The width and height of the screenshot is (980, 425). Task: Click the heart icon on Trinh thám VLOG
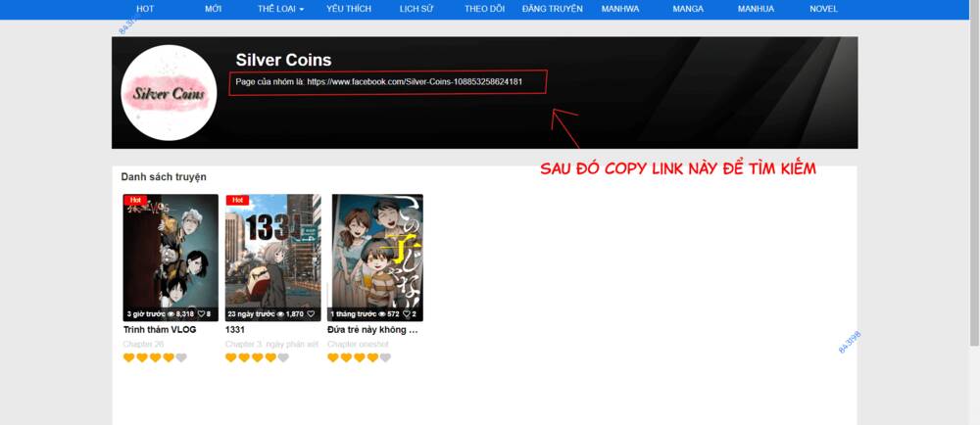(201, 314)
